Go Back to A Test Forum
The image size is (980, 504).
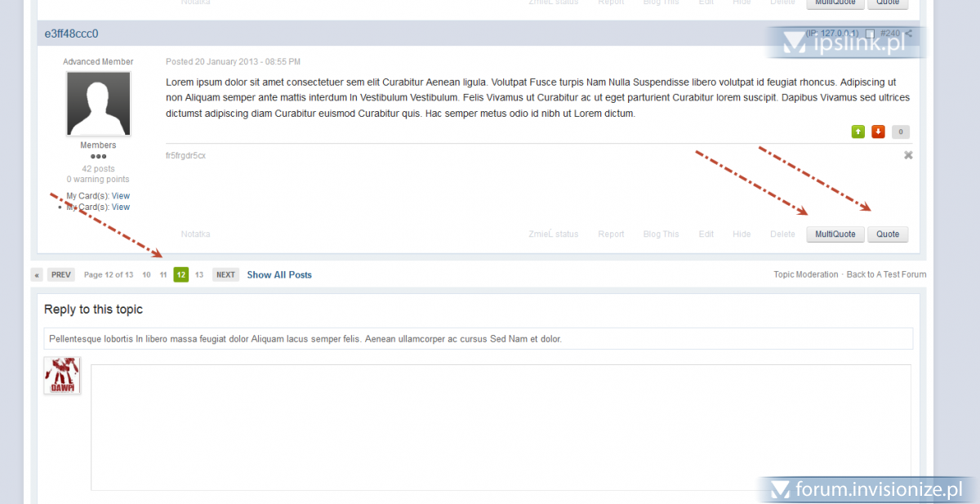pyautogui.click(x=886, y=274)
